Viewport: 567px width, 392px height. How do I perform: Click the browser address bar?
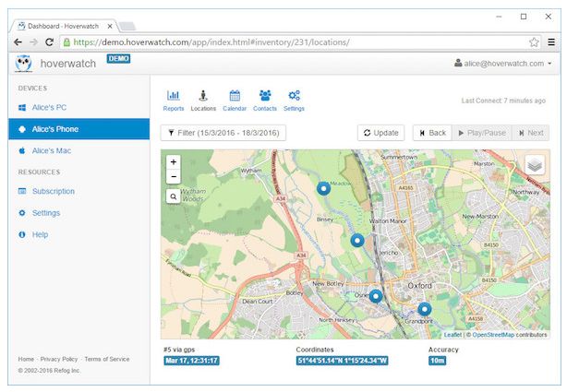[296, 42]
